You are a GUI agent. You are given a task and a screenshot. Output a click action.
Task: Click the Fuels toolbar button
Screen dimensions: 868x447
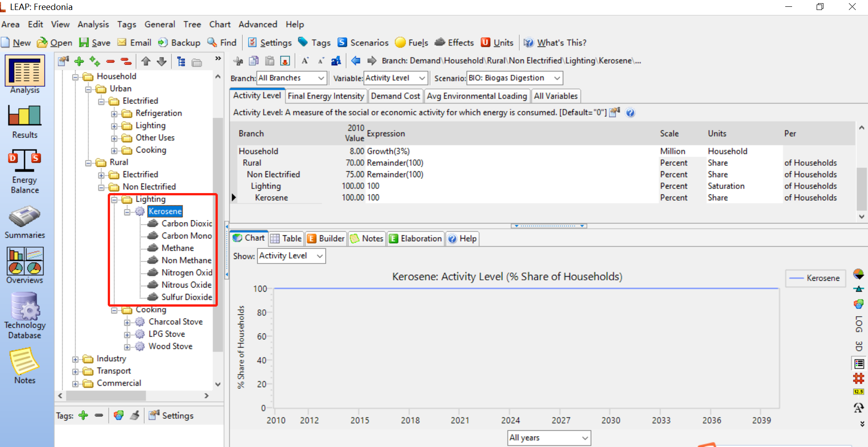pos(411,43)
